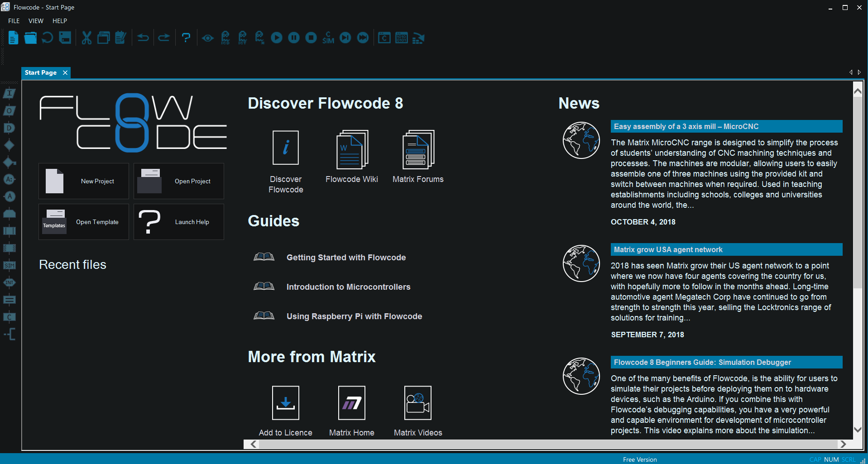Screen dimensions: 868x464
Task: Select the Component Macro hatched icon
Action: click(10, 248)
